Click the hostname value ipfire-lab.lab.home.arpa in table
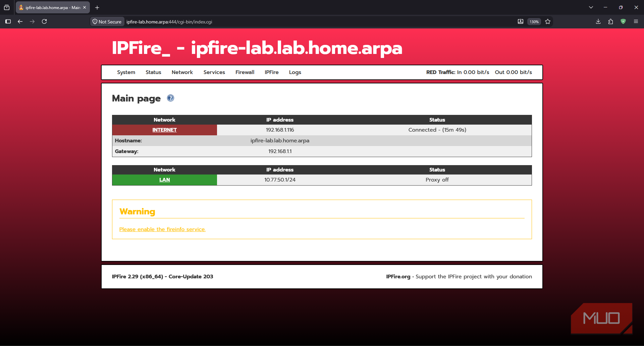 280,141
